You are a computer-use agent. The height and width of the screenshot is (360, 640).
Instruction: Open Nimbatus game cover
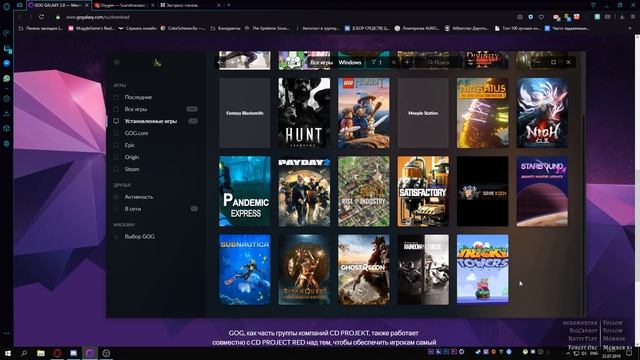click(482, 113)
